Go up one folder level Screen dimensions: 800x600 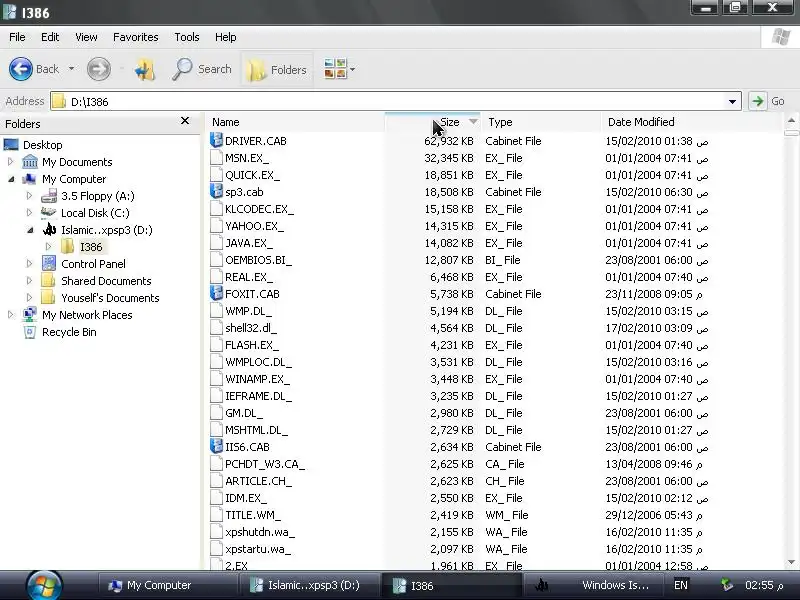pos(145,69)
